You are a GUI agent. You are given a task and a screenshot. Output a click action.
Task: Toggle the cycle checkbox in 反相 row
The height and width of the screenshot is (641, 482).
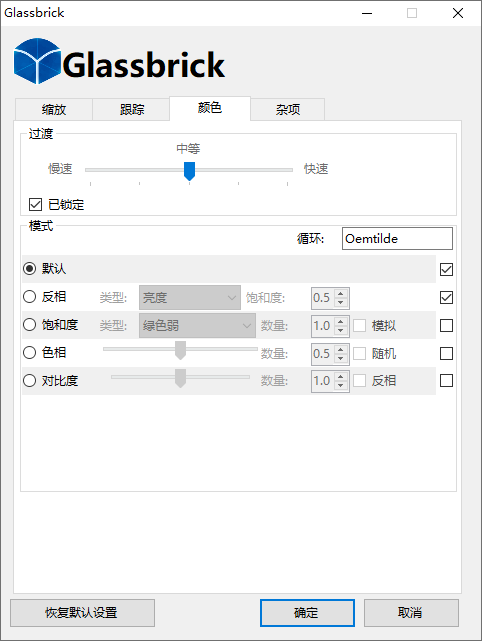point(446,298)
